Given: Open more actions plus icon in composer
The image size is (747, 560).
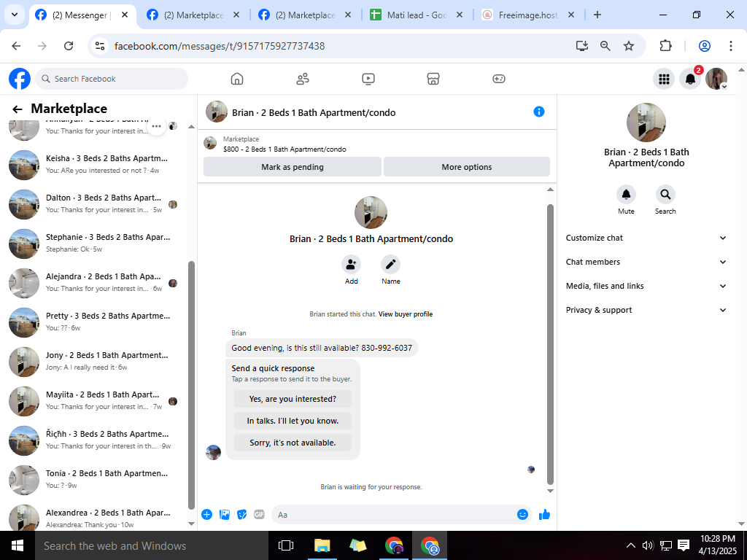Looking at the screenshot, I should coord(206,514).
